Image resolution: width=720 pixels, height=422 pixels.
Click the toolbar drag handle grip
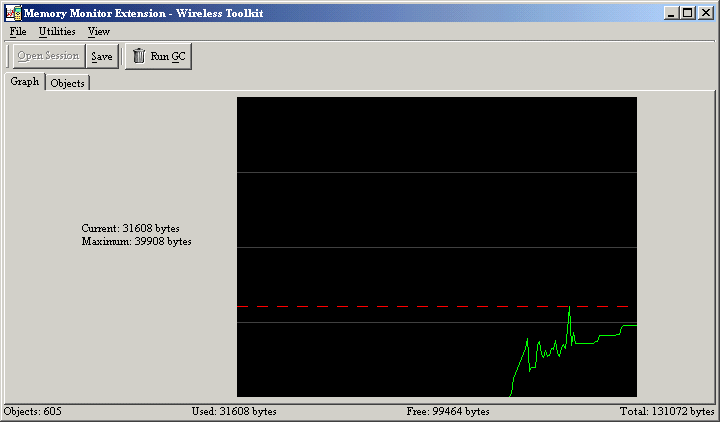coord(8,56)
